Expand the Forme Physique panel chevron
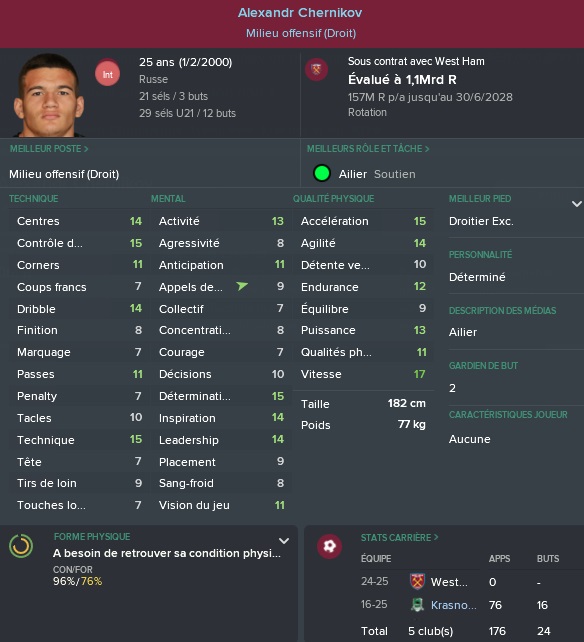 (284, 541)
